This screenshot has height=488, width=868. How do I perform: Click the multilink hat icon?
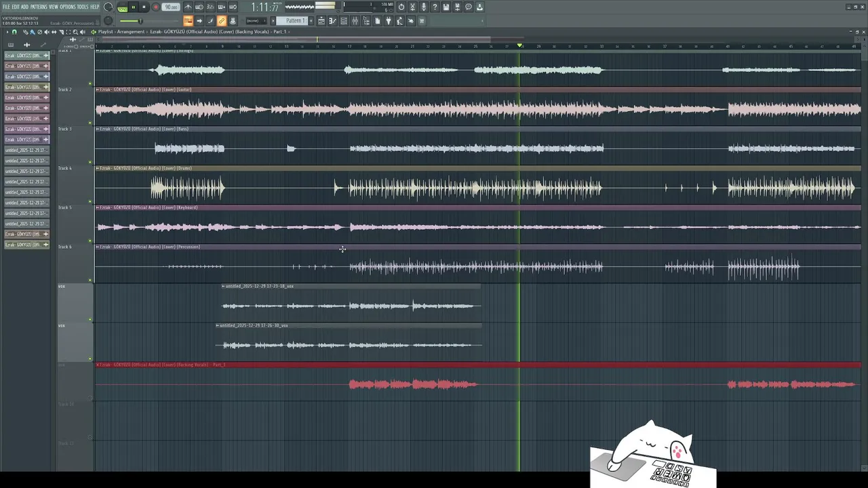click(x=233, y=21)
